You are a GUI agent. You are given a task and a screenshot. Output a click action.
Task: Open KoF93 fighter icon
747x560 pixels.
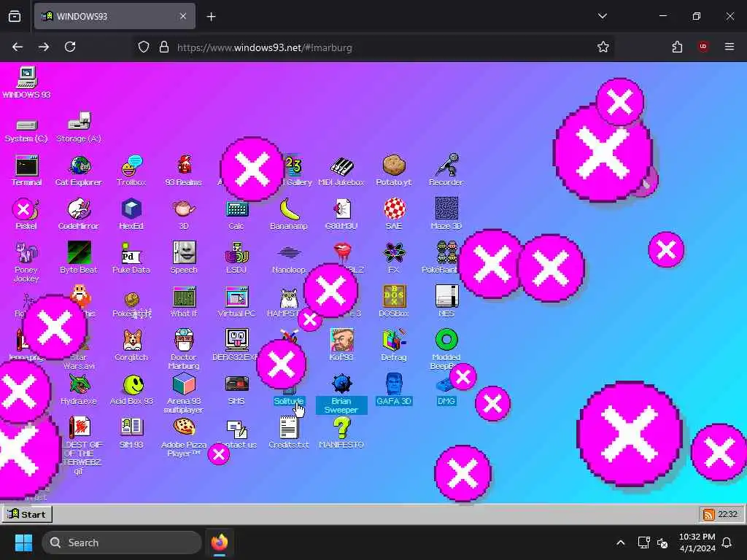click(341, 340)
